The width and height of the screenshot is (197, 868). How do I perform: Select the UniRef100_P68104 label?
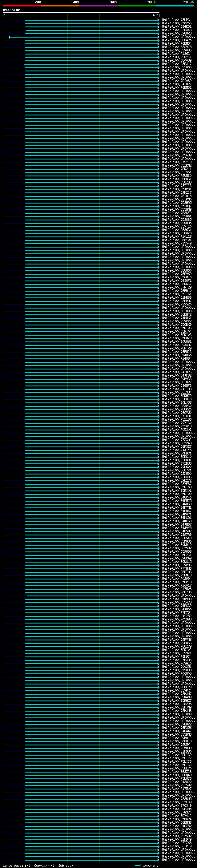point(177,240)
